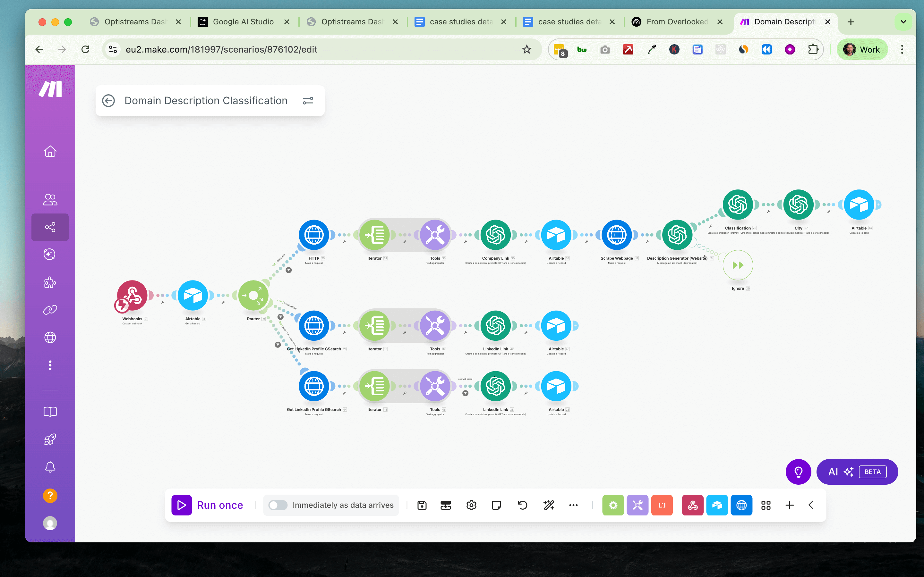This screenshot has height=577, width=924.
Task: Click the non web based filter icon
Action: coord(465,393)
